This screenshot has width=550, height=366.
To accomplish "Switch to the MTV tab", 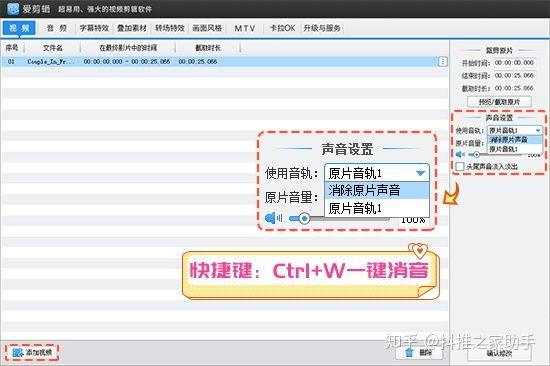I will click(244, 28).
